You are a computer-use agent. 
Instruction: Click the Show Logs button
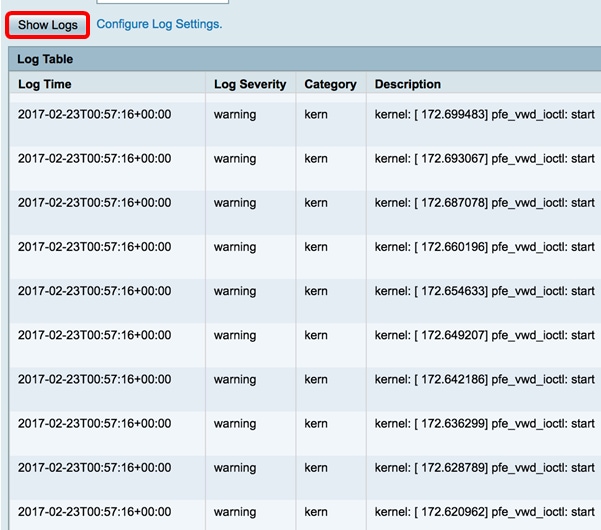(48, 25)
